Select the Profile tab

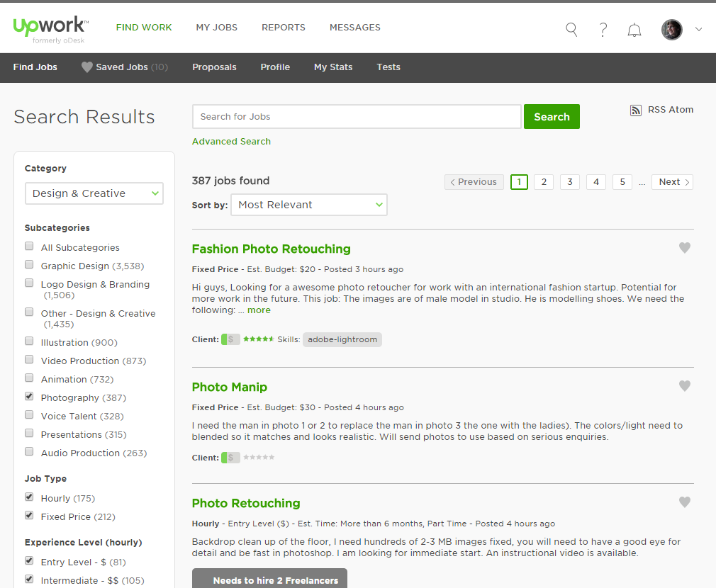tap(275, 67)
